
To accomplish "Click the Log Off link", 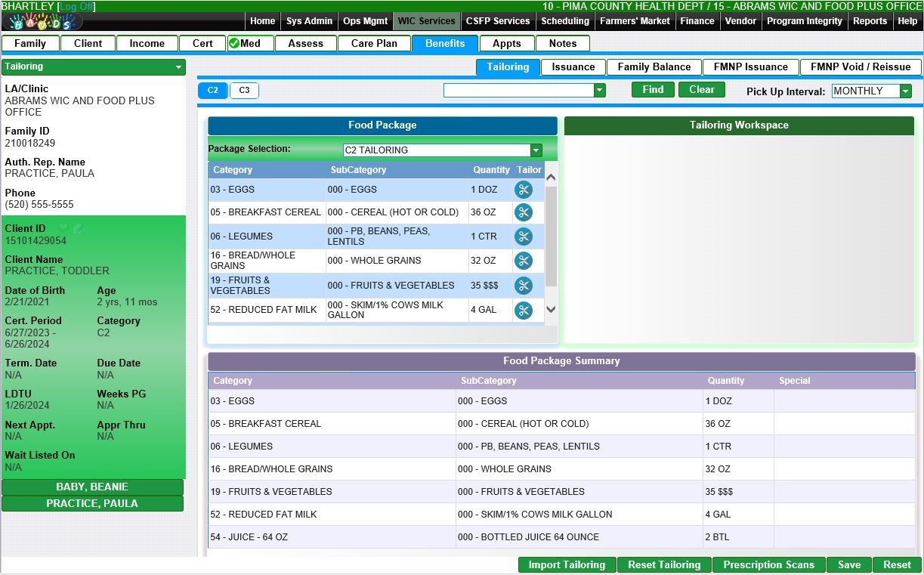I will pyautogui.click(x=76, y=6).
